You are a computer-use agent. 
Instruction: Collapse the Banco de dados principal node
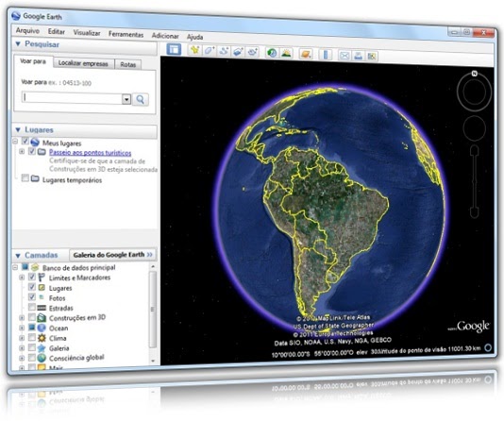click(x=15, y=267)
